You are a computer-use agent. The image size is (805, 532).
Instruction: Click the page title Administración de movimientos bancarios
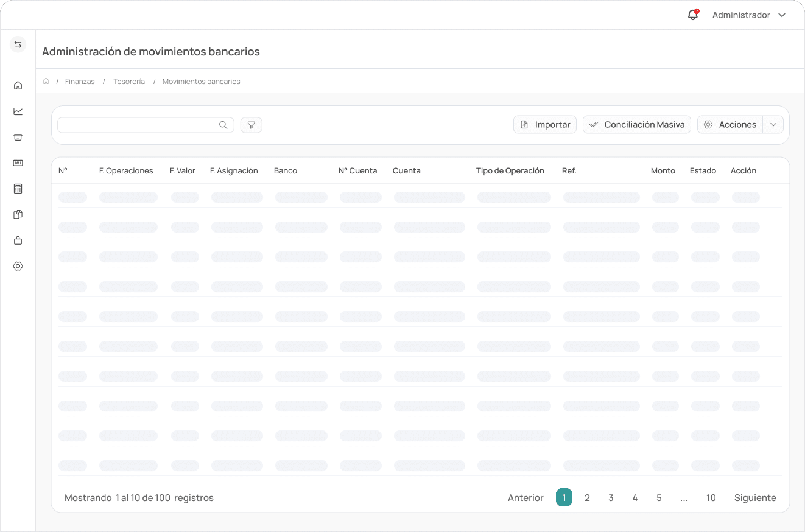click(151, 52)
